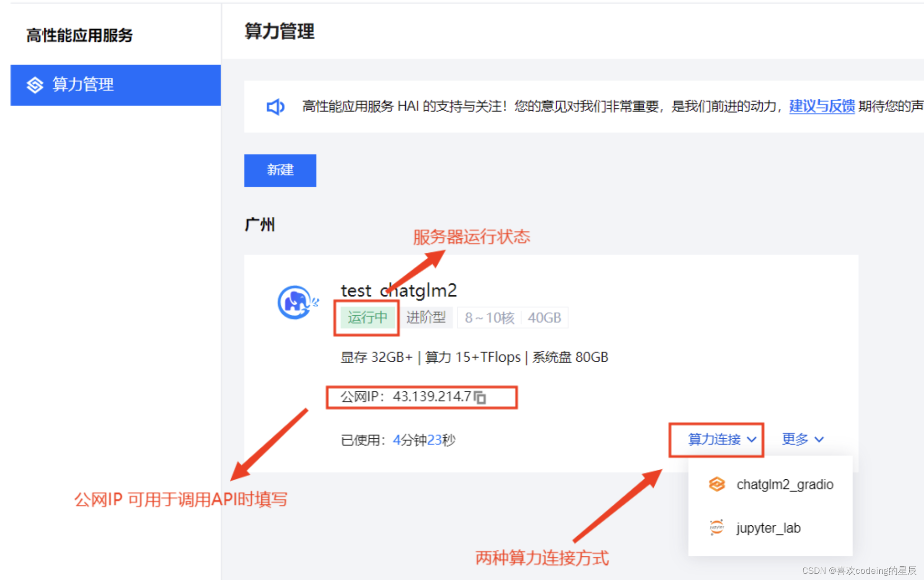Click the jupyter_lab logo icon
This screenshot has width=924, height=580.
[717, 528]
